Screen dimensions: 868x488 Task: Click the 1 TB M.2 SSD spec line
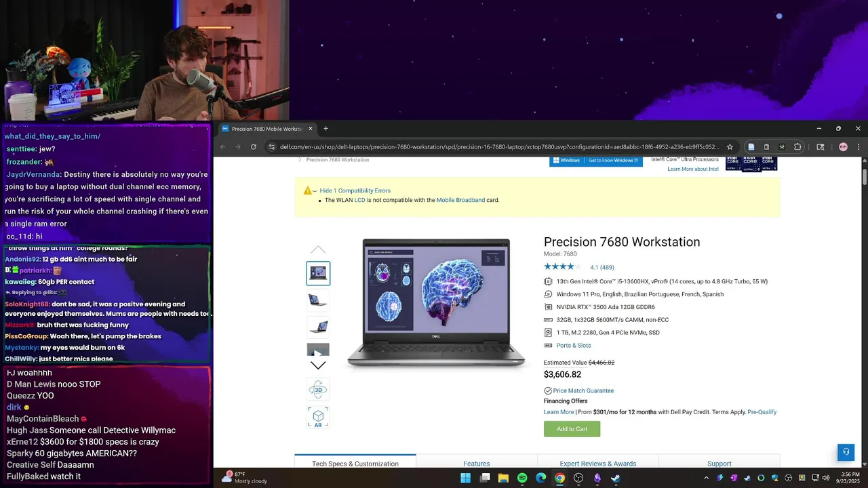click(608, 333)
